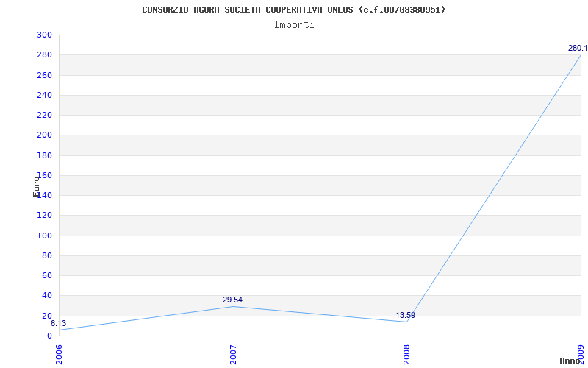Click the 200 y-axis tick label

coord(44,135)
